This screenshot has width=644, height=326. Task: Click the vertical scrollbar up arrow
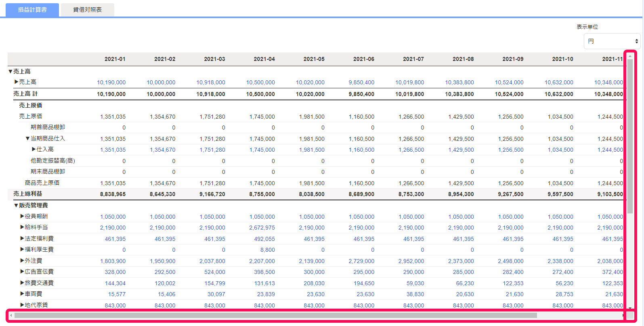tap(630, 56)
